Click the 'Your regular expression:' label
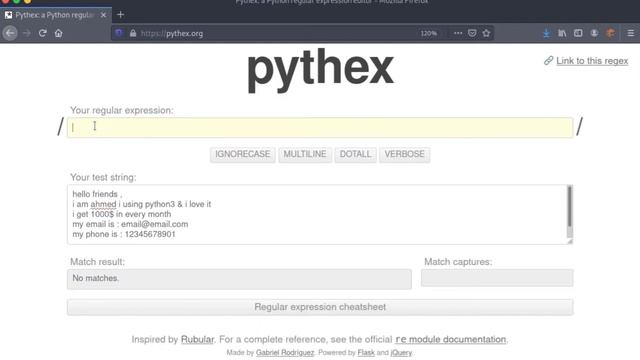This screenshot has height=360, width=640. pos(122,110)
